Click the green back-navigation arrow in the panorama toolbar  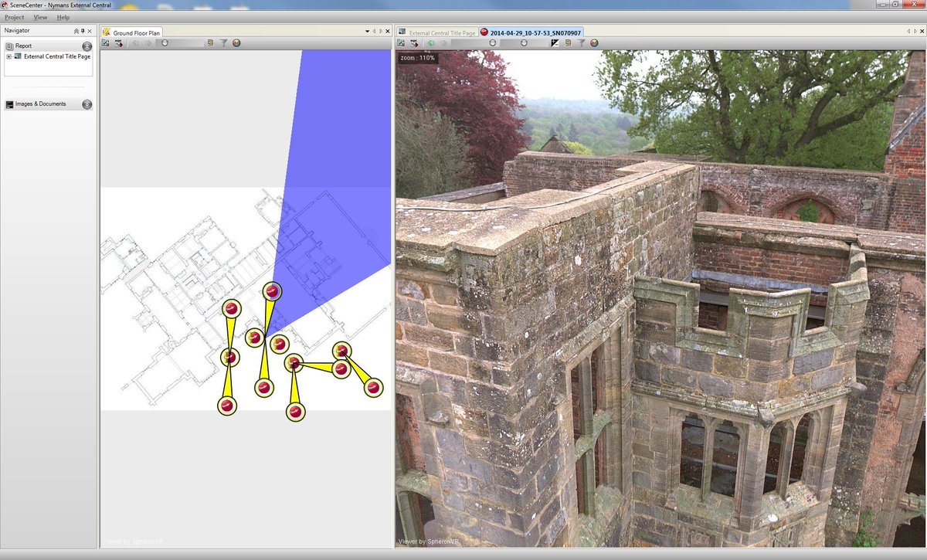(431, 43)
